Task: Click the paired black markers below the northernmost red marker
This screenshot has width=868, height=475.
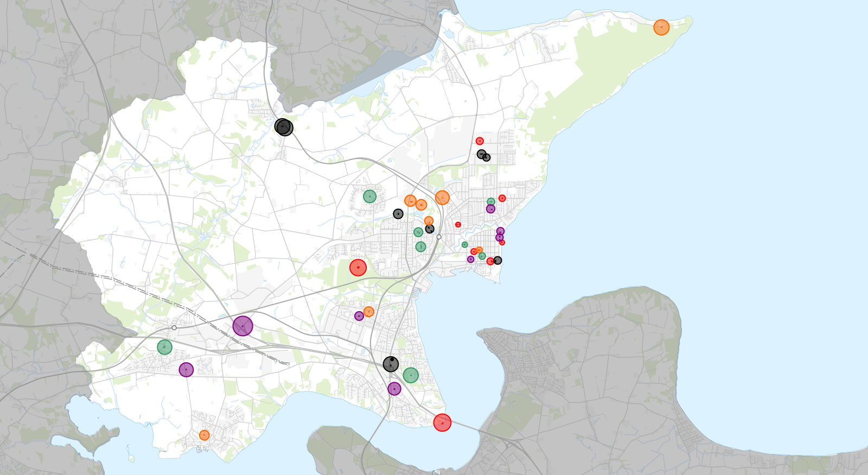Action: coord(483,156)
